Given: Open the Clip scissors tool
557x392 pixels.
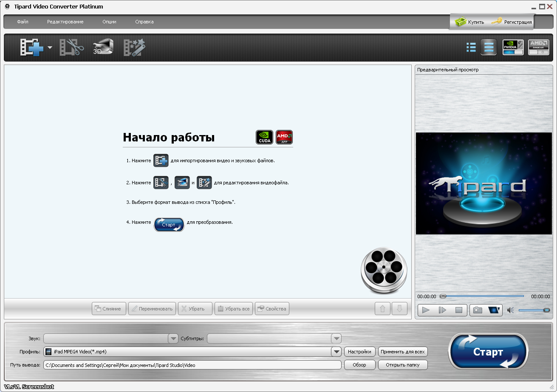Looking at the screenshot, I should [x=71, y=48].
